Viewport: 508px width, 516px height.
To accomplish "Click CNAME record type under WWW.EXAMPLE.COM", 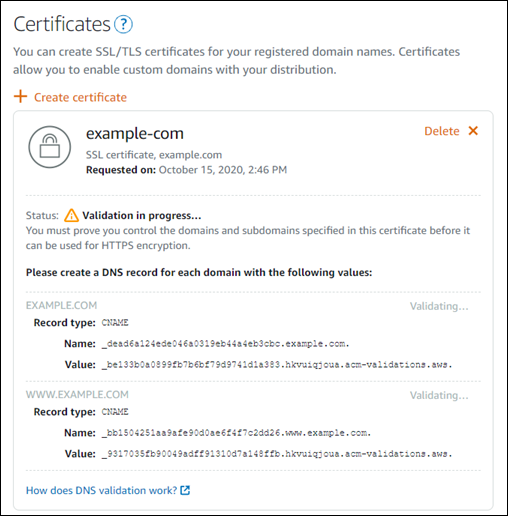I will (x=115, y=412).
